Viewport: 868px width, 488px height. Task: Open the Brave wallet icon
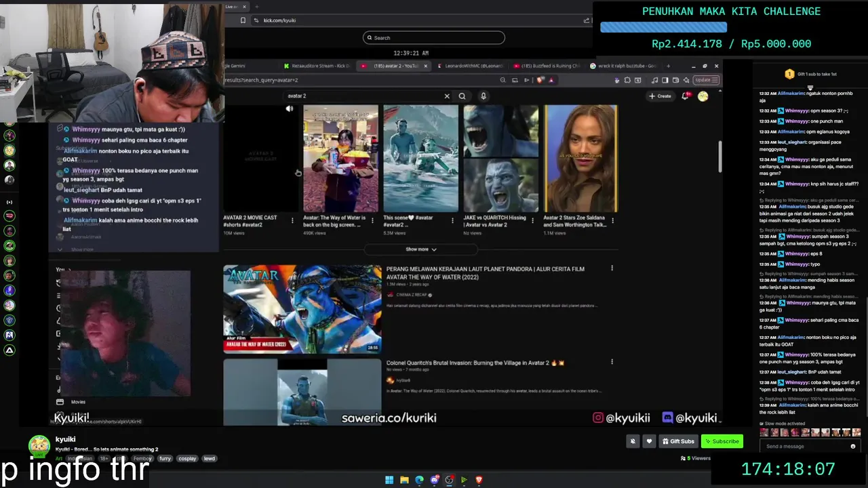click(675, 80)
